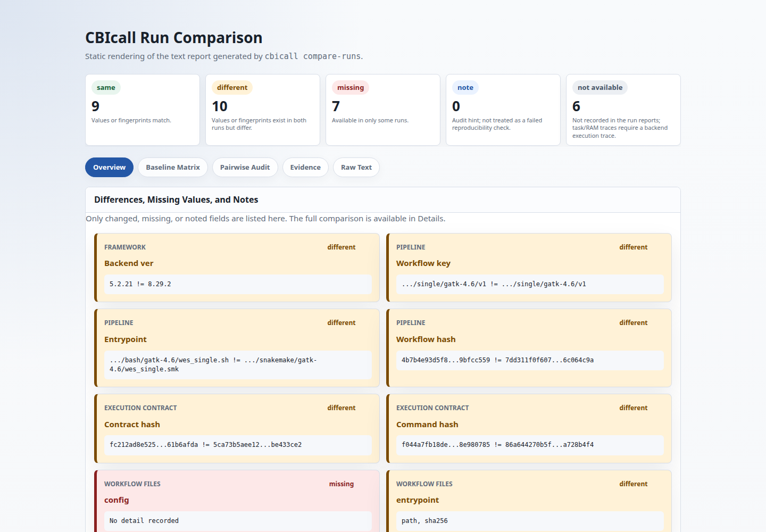Select the 'entrypoint' workflow files card title
Screen dimensions: 766x532
(418, 500)
